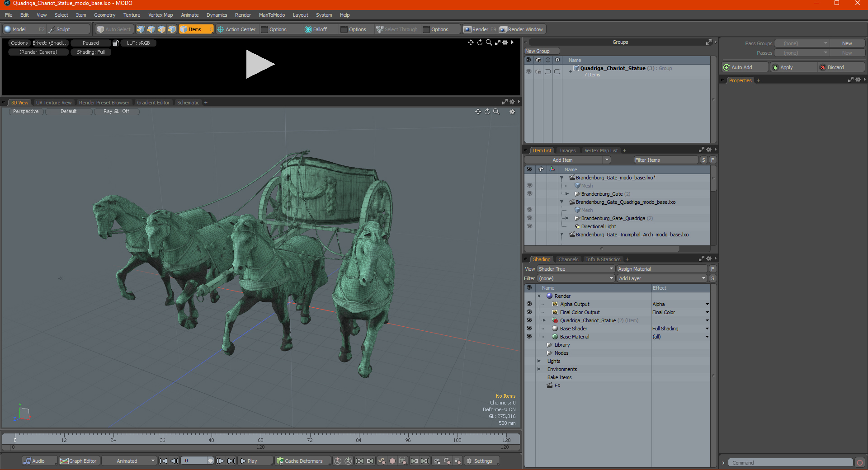
Task: Click the axis gizmo cube
Action: pyautogui.click(x=24, y=413)
